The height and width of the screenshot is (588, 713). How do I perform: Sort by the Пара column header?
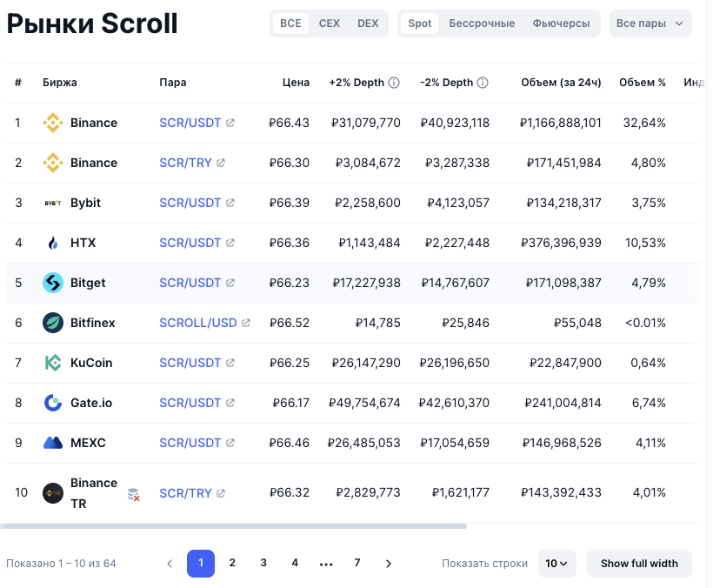click(x=173, y=83)
